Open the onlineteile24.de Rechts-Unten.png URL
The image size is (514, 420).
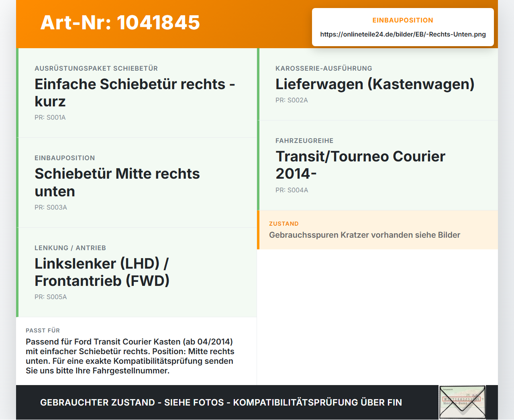(403, 34)
